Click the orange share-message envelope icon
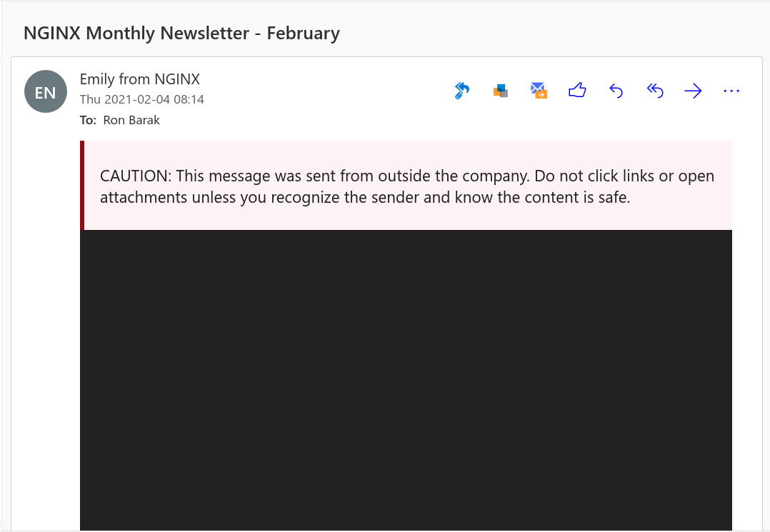770x532 pixels. tap(539, 91)
